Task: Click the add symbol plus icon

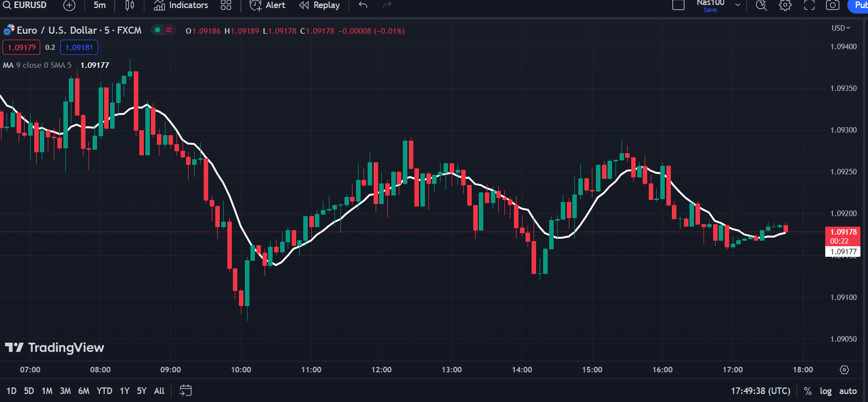Action: [69, 6]
